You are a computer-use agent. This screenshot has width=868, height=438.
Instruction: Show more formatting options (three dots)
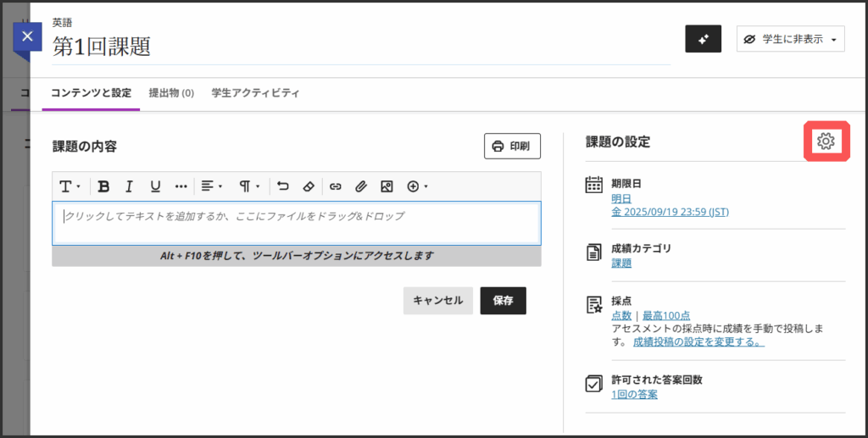pos(181,186)
